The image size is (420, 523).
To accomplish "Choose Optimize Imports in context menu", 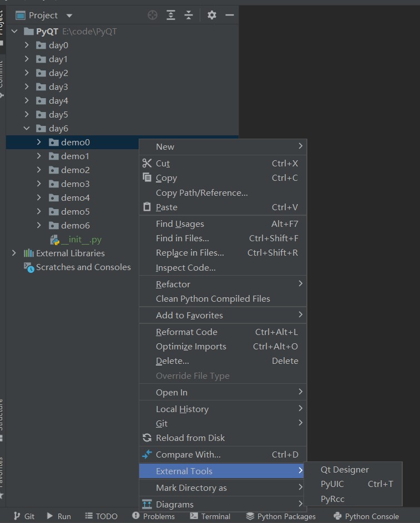I will [223, 346].
